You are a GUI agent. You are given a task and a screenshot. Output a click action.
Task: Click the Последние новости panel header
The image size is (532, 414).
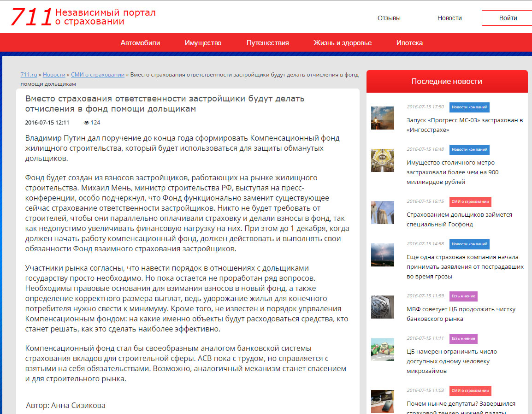(447, 82)
